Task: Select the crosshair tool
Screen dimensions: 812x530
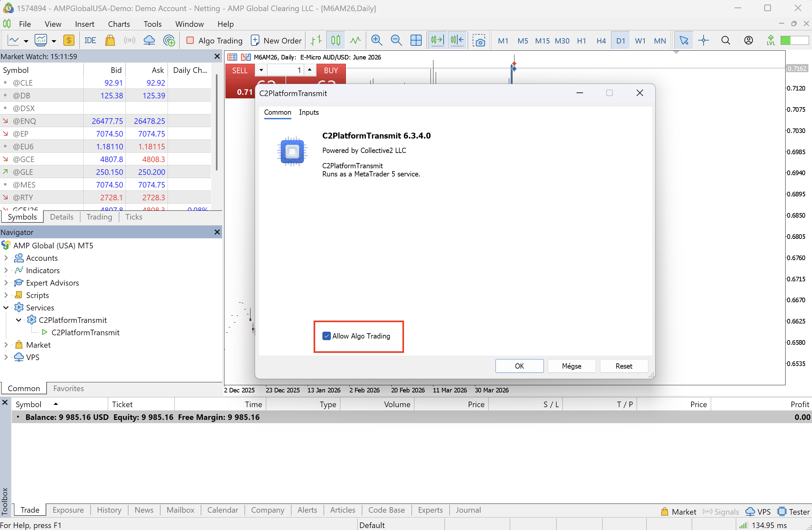Action: tap(703, 41)
